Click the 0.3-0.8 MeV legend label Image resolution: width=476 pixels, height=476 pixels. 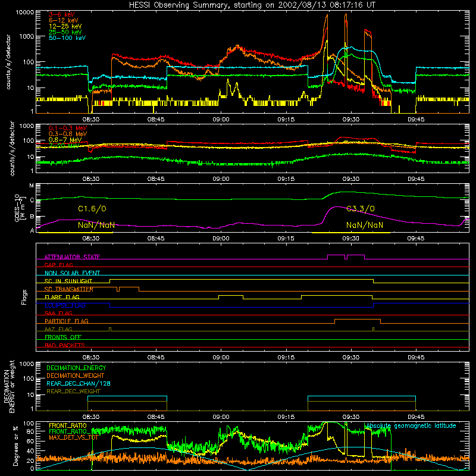pos(67,134)
